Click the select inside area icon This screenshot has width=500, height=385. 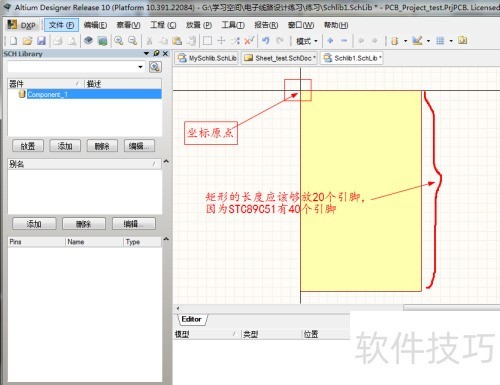(x=207, y=41)
